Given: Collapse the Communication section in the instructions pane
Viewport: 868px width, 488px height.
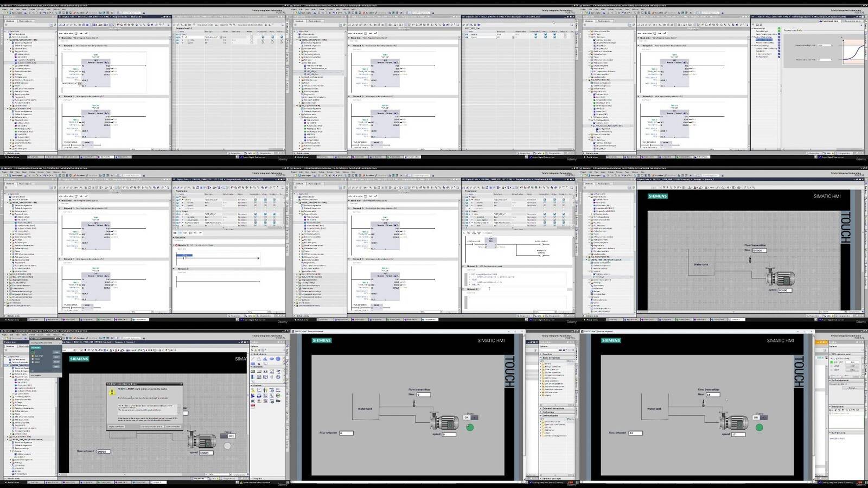Looking at the screenshot, I should pos(558,415).
